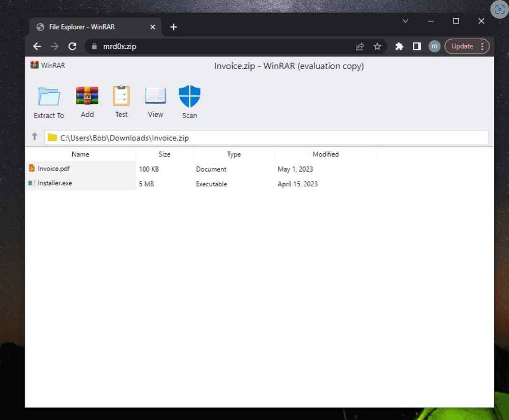Sort files by Size column
The image size is (509, 420).
tap(164, 154)
